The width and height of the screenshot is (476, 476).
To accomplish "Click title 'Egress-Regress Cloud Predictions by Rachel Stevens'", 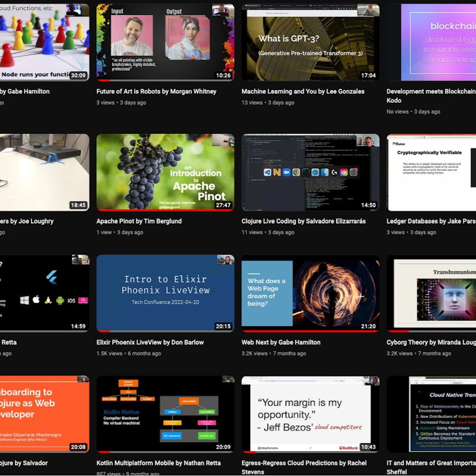I will click(x=304, y=468).
